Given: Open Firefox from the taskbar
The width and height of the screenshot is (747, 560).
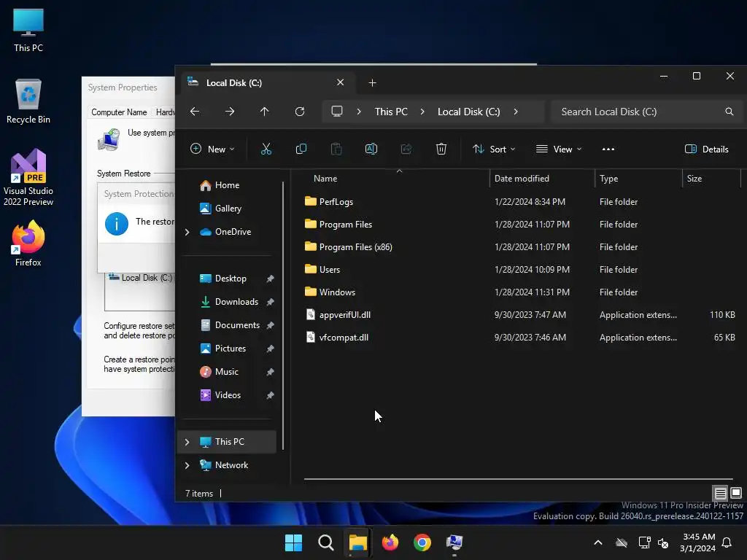Looking at the screenshot, I should tap(390, 542).
